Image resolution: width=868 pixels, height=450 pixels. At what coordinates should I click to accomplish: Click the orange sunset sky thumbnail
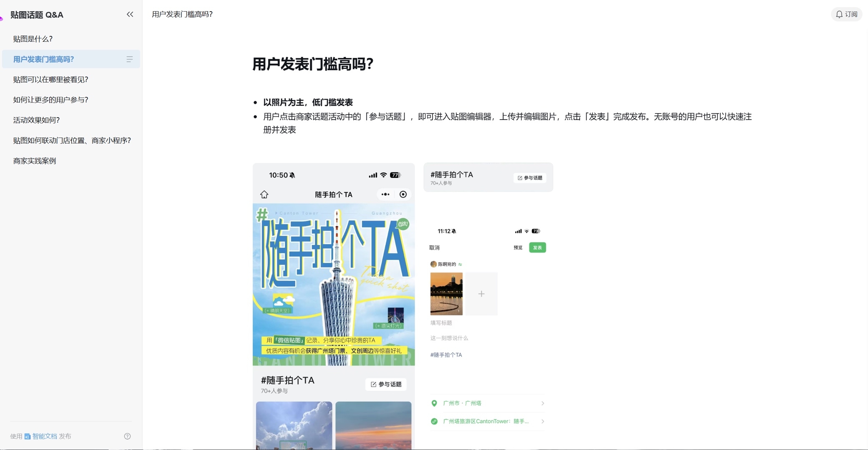tap(373, 425)
